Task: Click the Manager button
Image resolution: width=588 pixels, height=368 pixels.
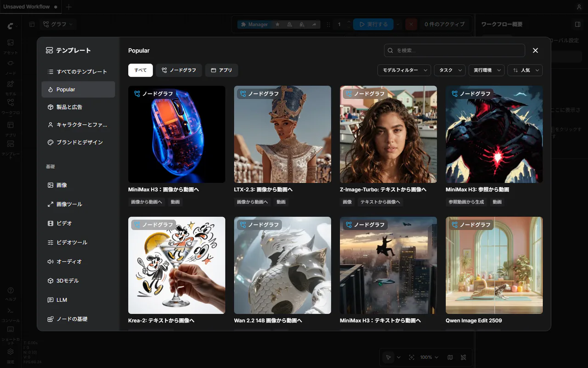Action: (254, 24)
